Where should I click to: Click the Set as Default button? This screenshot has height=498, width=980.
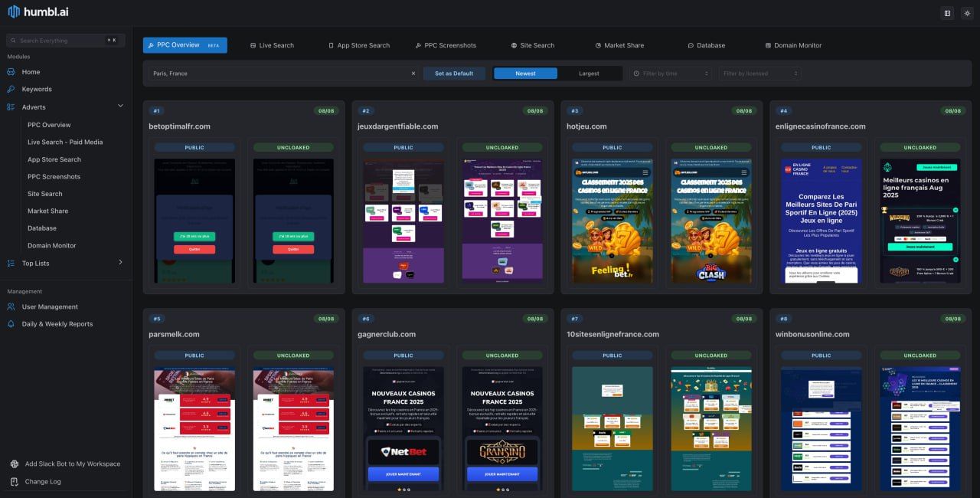tap(454, 74)
